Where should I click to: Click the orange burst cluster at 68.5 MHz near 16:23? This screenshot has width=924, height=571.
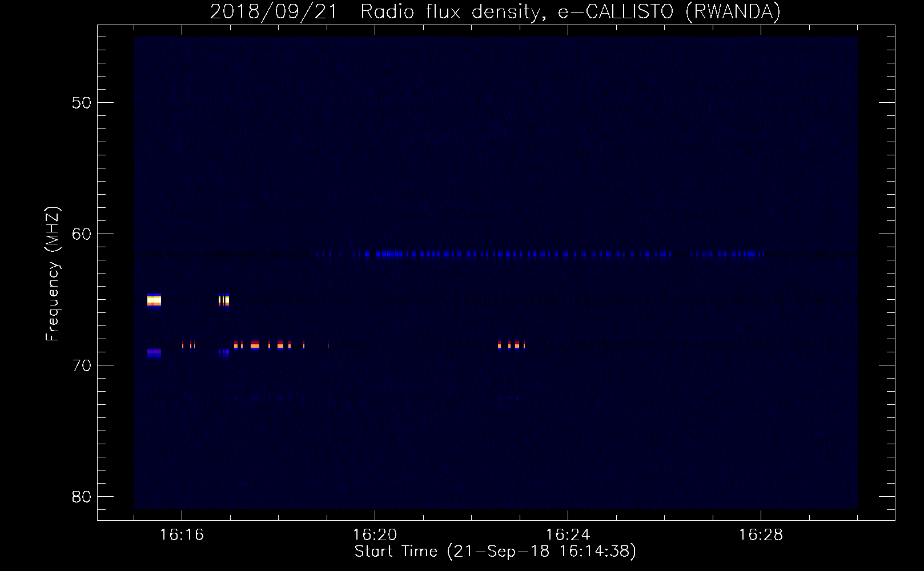tap(511, 345)
